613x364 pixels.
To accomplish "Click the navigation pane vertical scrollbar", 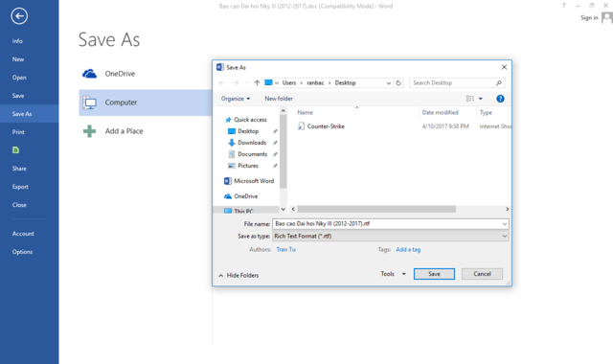I will pyautogui.click(x=284, y=150).
